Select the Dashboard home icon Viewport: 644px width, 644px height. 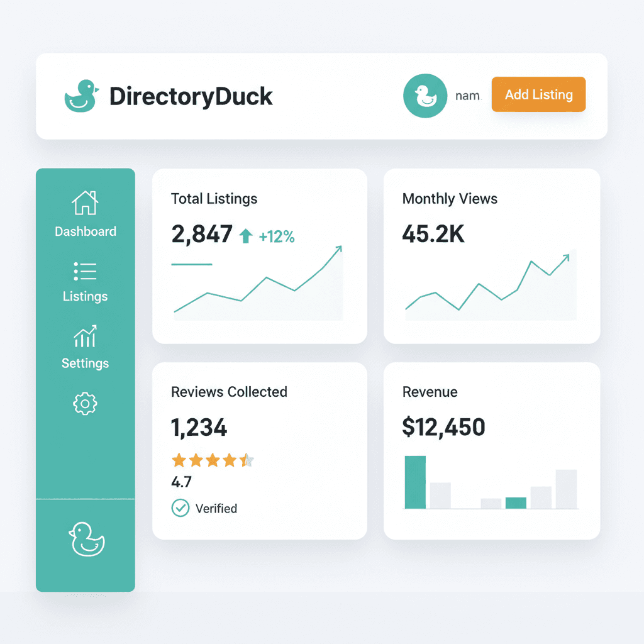point(85,201)
